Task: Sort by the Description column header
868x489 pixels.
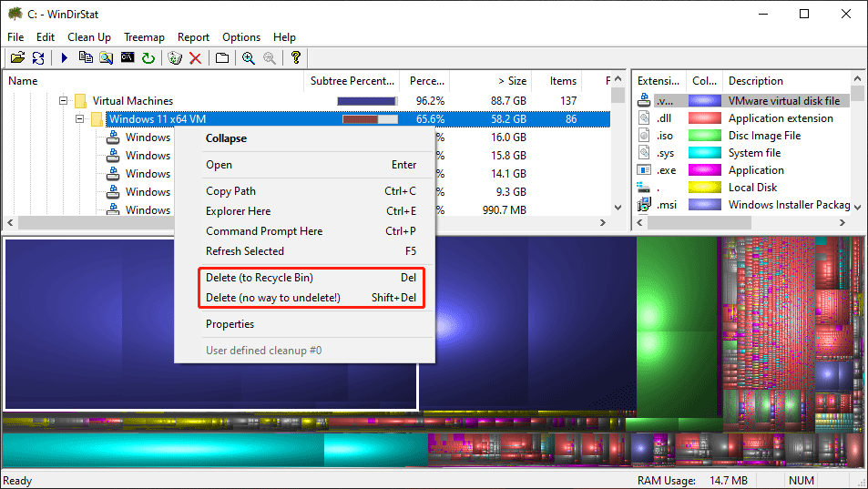Action: coord(785,81)
